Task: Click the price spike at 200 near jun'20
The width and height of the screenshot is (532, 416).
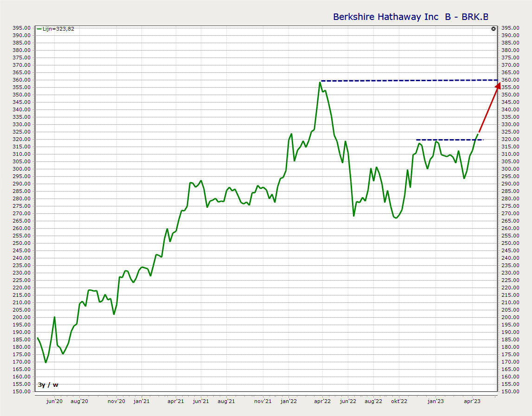Action: 54,317
